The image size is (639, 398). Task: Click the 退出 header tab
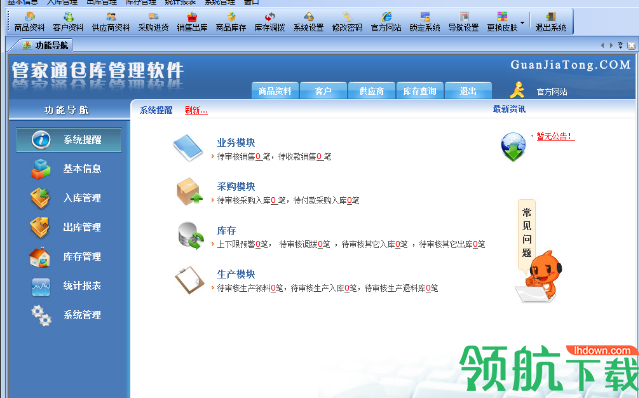tap(468, 91)
